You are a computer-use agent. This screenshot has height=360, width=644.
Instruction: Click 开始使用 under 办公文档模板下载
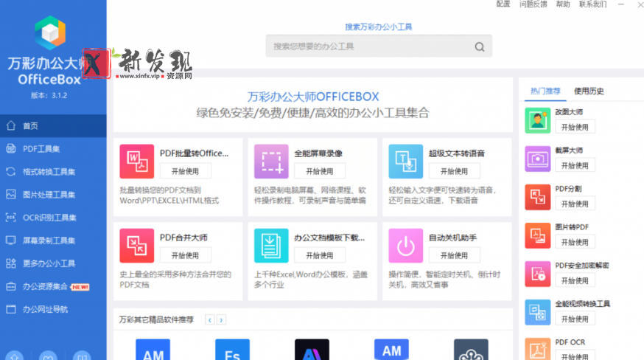(x=320, y=255)
